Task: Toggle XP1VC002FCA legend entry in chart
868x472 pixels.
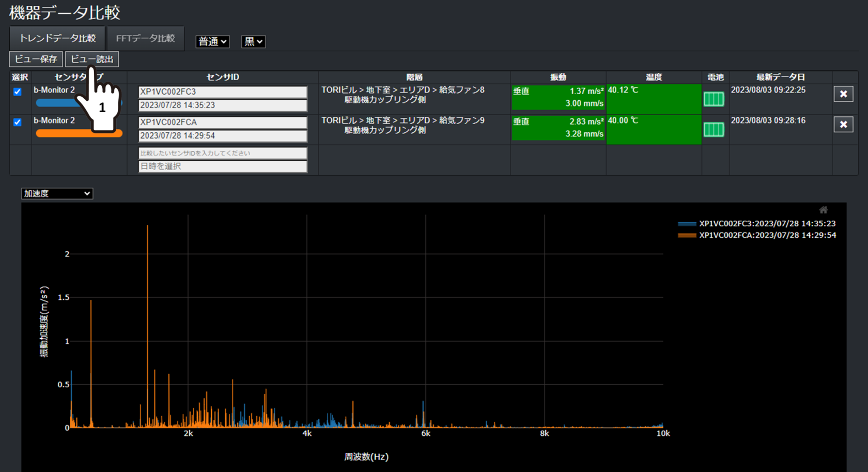Action: click(x=757, y=235)
